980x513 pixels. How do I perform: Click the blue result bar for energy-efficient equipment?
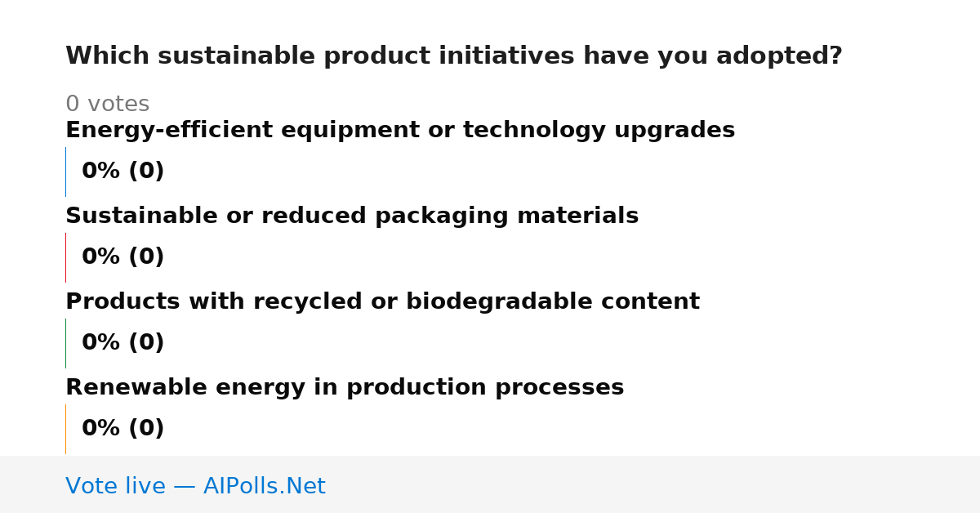pyautogui.click(x=65, y=172)
